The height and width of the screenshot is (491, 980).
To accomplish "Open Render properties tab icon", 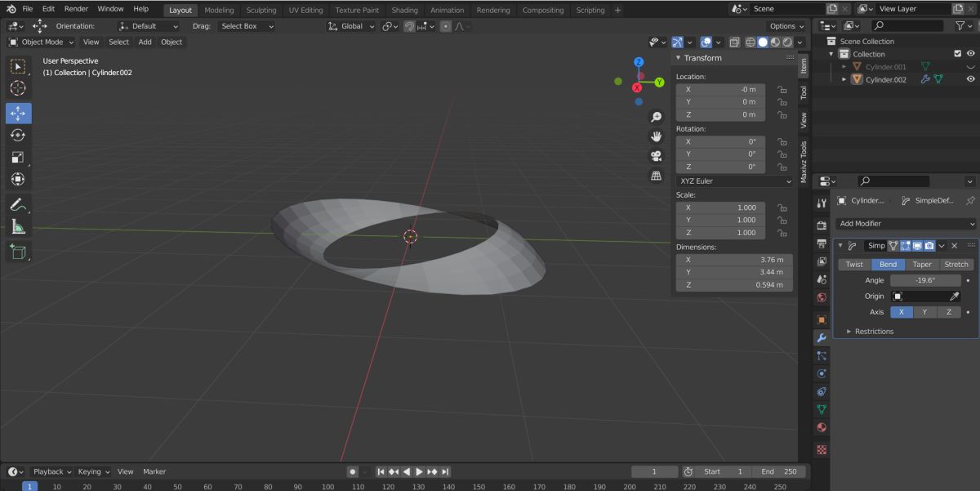I will 822,225.
